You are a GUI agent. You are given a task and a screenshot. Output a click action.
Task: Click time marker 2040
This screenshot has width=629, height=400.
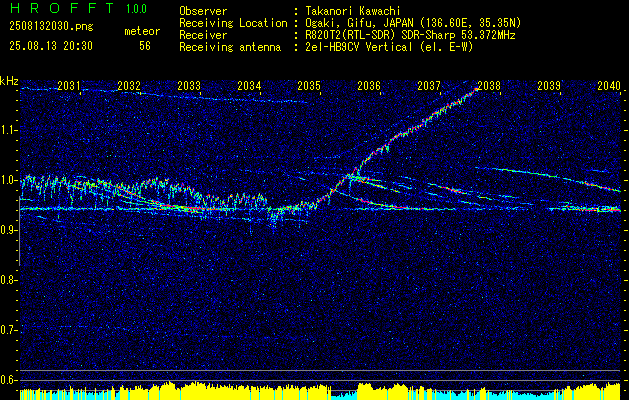(609, 85)
